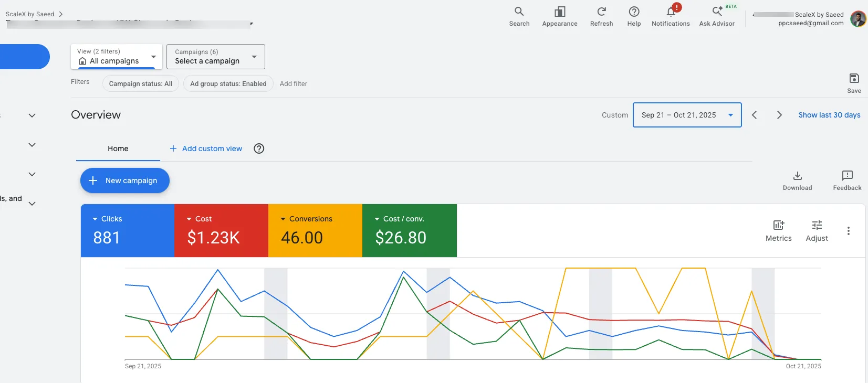Click the Sep 21, 2025 axis label
868x383 pixels.
(143, 366)
